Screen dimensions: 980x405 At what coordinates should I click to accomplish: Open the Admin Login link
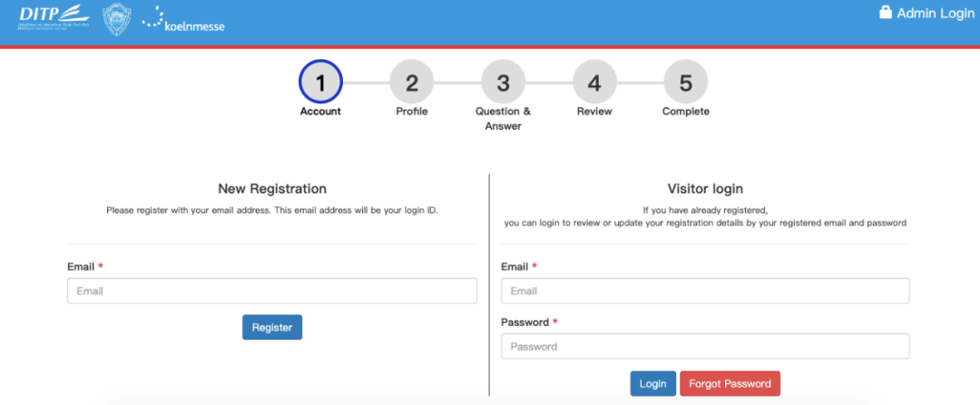click(x=935, y=14)
